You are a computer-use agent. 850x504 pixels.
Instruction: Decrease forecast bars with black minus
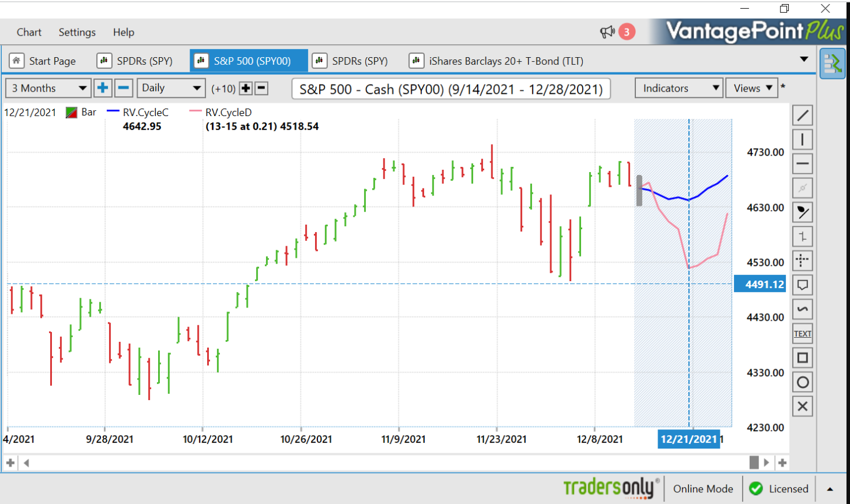262,88
